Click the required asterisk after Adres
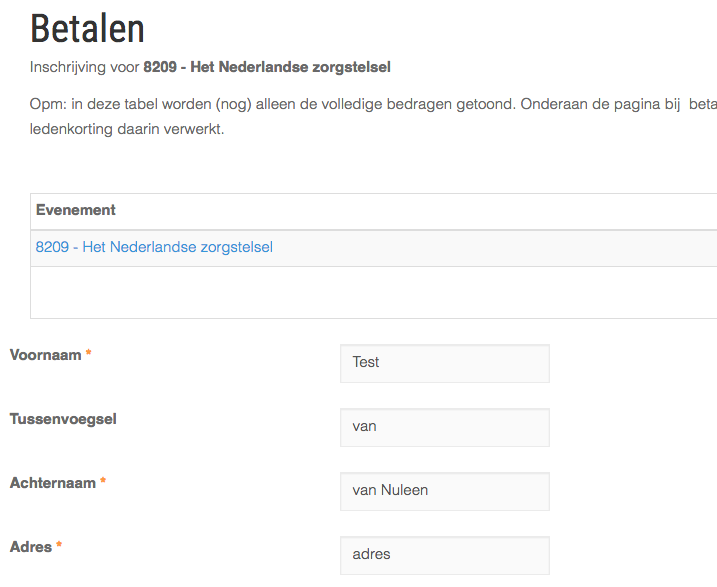 [x=59, y=548]
